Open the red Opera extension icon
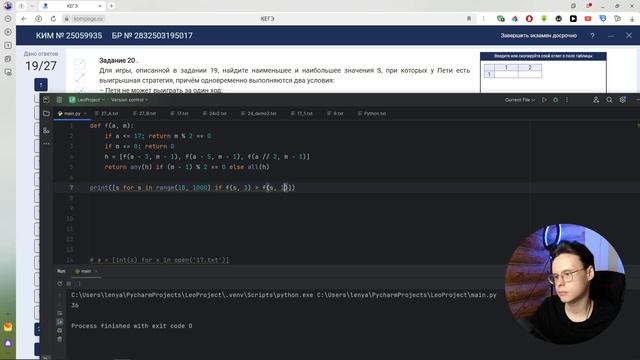The width and height of the screenshot is (640, 360). pos(529,19)
